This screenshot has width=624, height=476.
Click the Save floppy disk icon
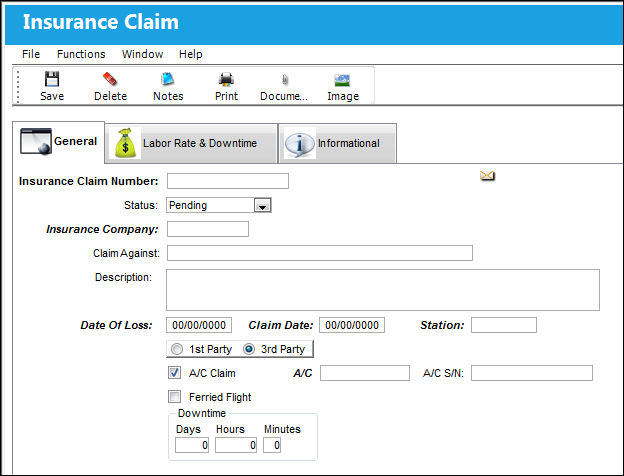[52, 79]
